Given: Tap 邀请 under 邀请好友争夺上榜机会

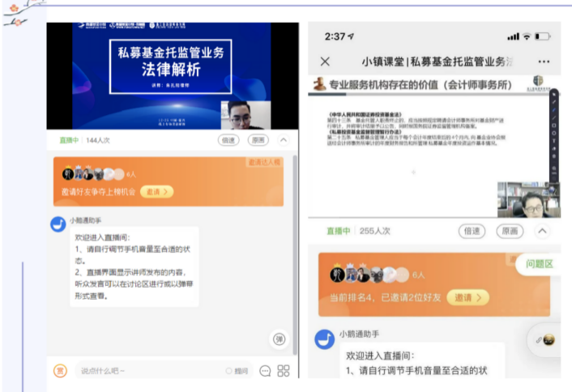Looking at the screenshot, I should click(x=157, y=192).
